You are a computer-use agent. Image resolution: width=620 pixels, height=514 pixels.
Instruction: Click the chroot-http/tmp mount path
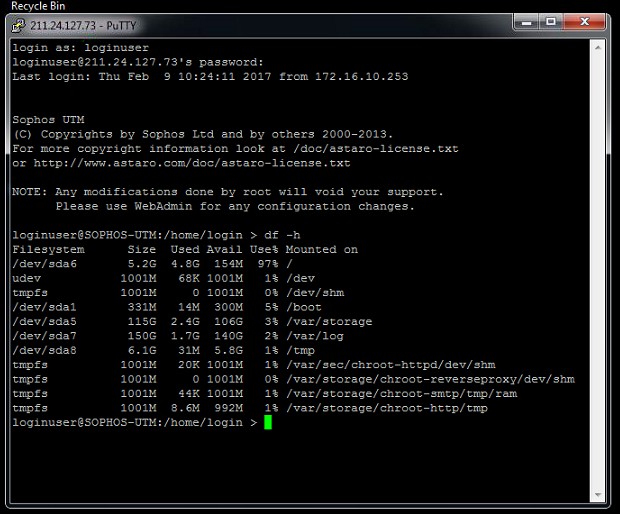[x=387, y=408]
